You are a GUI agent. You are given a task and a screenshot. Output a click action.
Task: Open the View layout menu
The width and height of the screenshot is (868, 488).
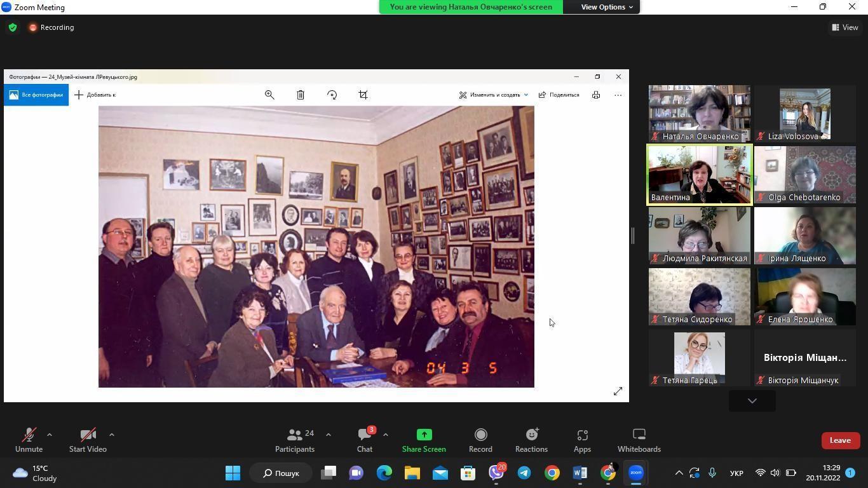tap(844, 27)
